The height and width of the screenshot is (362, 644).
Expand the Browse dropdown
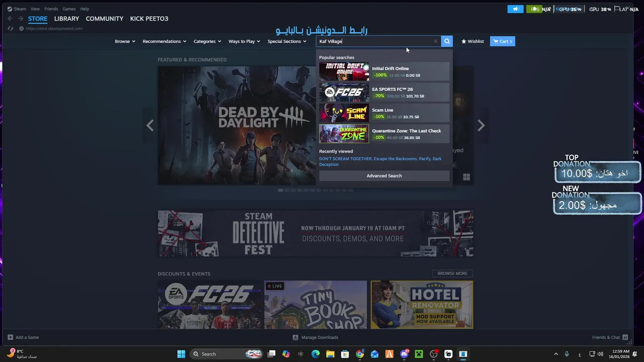click(x=125, y=41)
